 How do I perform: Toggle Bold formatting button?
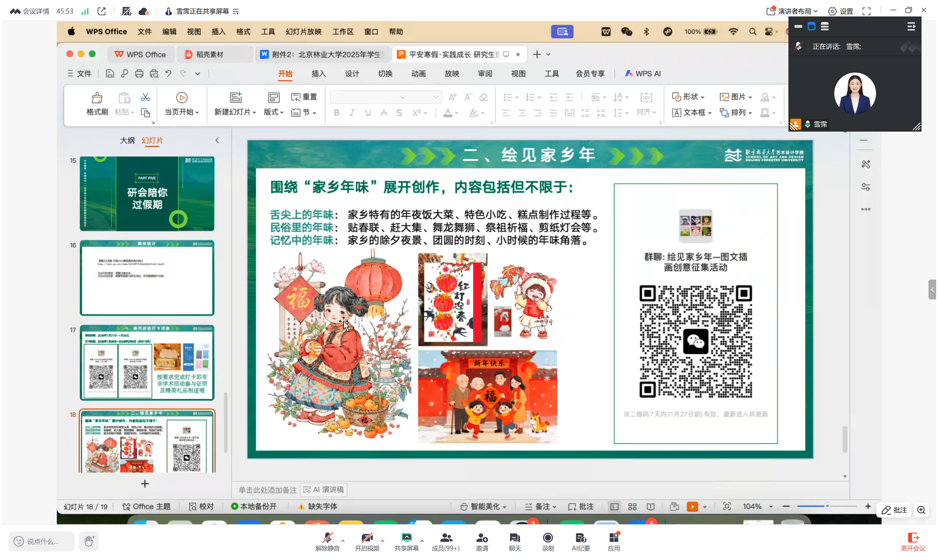336,113
